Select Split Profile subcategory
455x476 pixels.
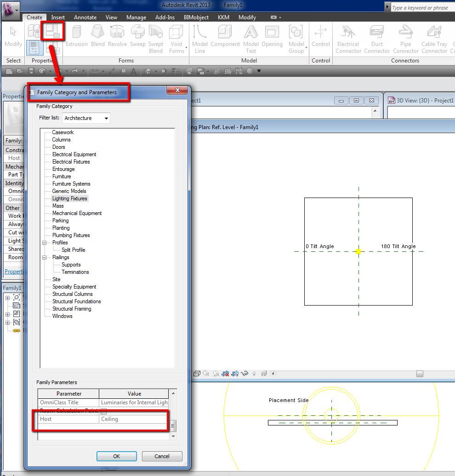[73, 250]
